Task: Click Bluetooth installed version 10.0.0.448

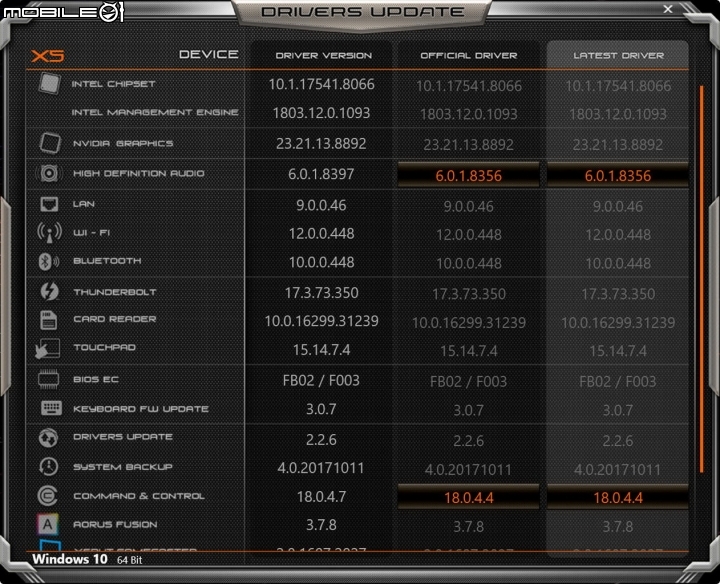Action: (321, 262)
